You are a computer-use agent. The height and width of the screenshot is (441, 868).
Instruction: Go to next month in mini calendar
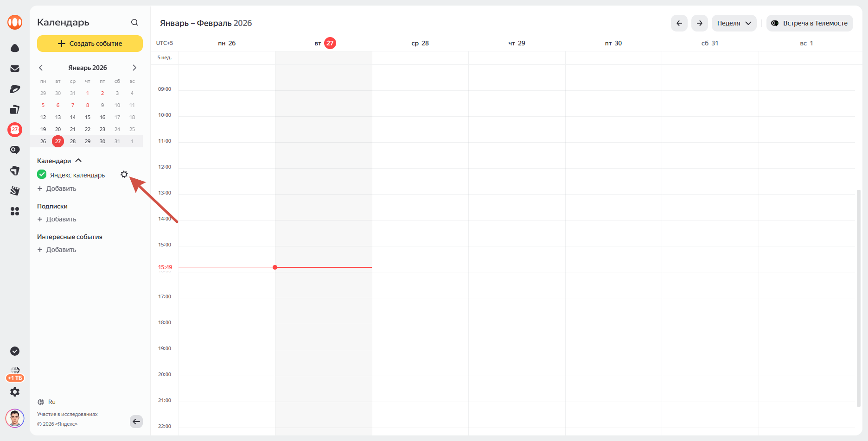pyautogui.click(x=134, y=68)
